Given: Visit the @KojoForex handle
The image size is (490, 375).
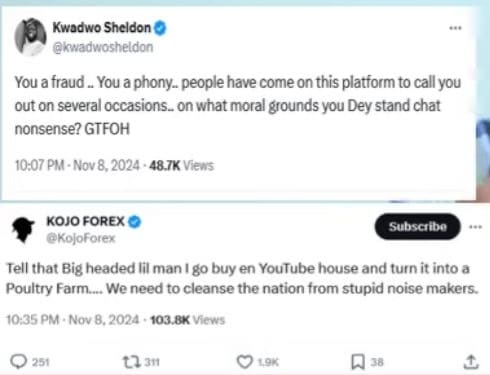Looking at the screenshot, I should tap(81, 238).
